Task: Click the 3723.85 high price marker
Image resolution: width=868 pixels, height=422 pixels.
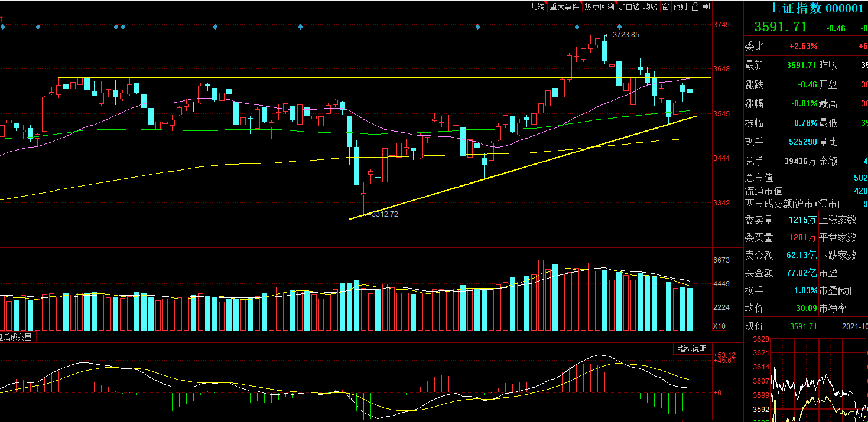Action: coord(625,35)
